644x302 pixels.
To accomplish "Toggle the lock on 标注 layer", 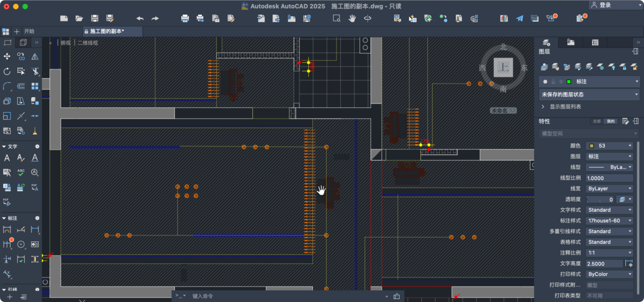I will [553, 82].
